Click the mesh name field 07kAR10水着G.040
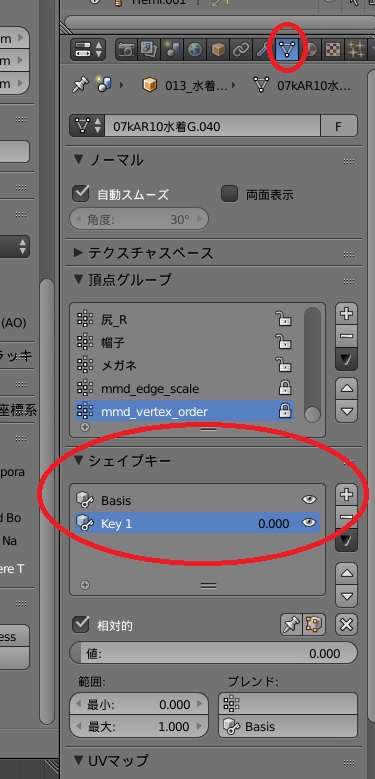The width and height of the screenshot is (375, 779). pos(212,126)
